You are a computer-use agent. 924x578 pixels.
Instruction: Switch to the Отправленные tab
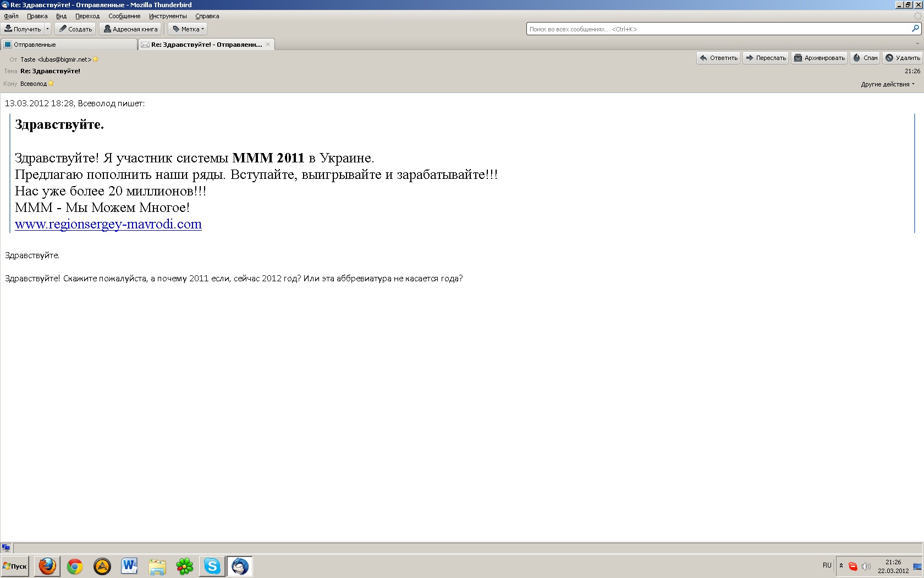pyautogui.click(x=69, y=45)
